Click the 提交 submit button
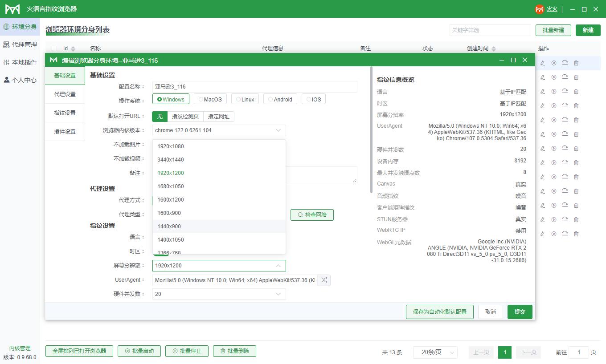The width and height of the screenshot is (606, 364). tap(520, 312)
